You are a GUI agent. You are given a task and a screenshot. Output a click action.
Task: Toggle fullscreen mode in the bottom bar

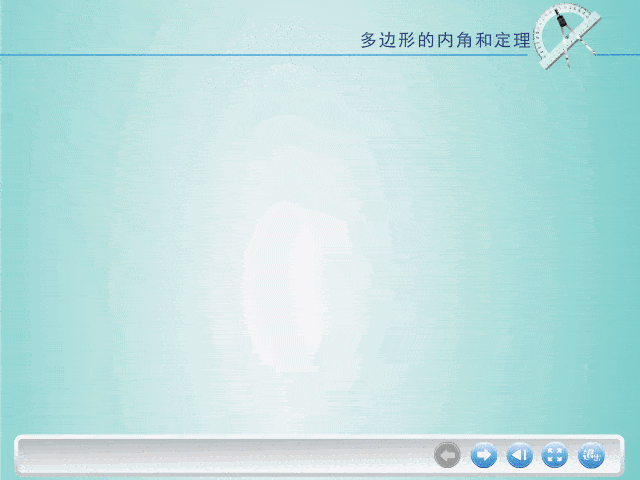tap(554, 456)
